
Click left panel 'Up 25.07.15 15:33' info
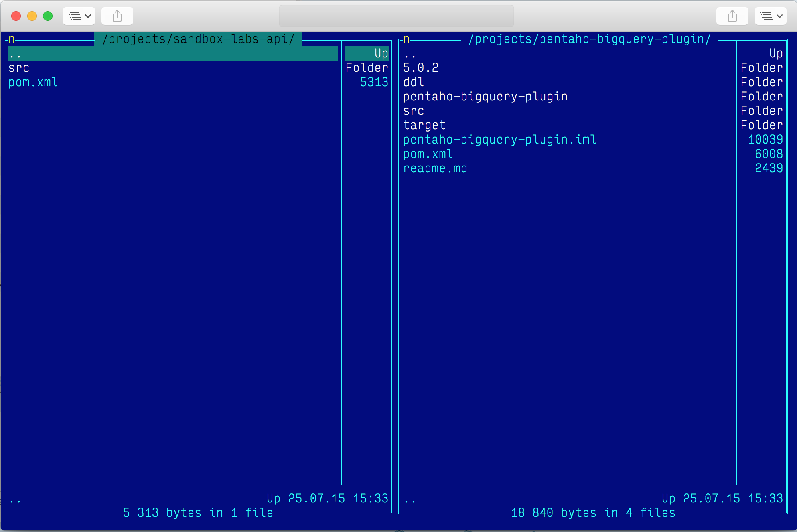(327, 499)
